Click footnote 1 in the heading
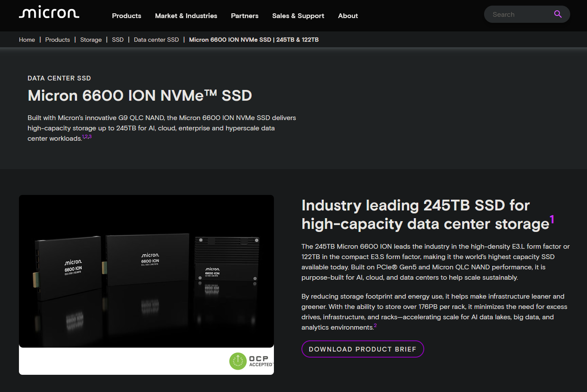 pyautogui.click(x=552, y=219)
